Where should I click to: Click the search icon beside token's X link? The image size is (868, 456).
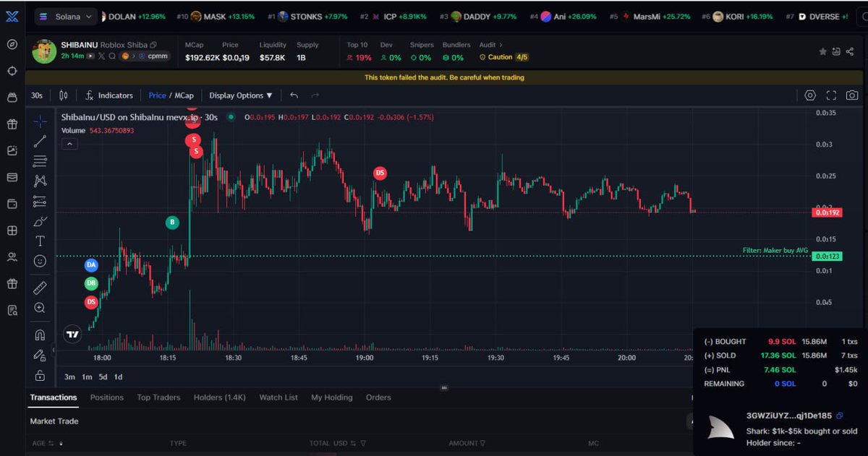[112, 56]
